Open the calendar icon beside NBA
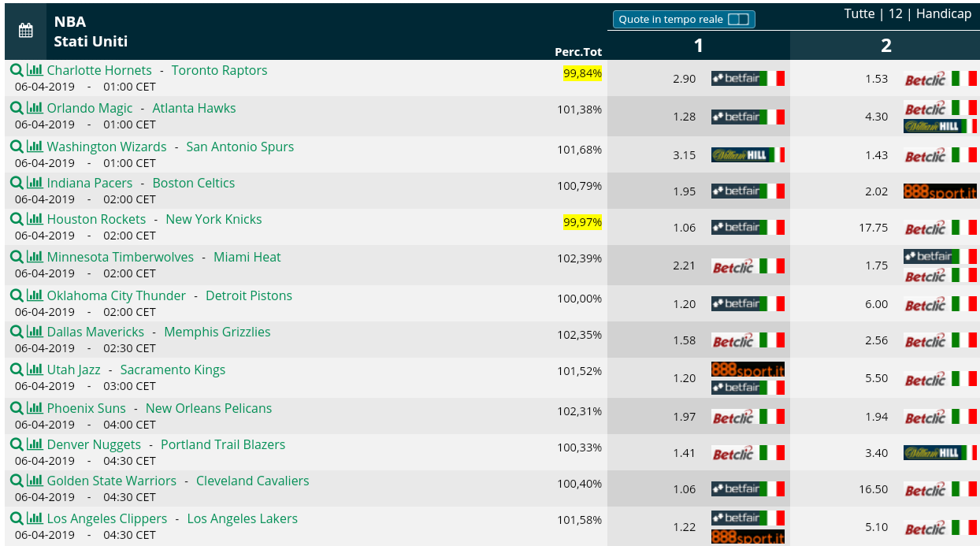The image size is (980, 546). click(x=25, y=31)
